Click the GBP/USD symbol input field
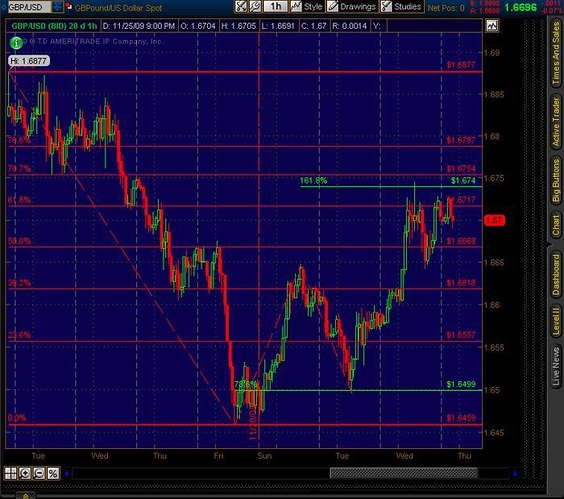This screenshot has height=499, width=564. click(x=29, y=7)
